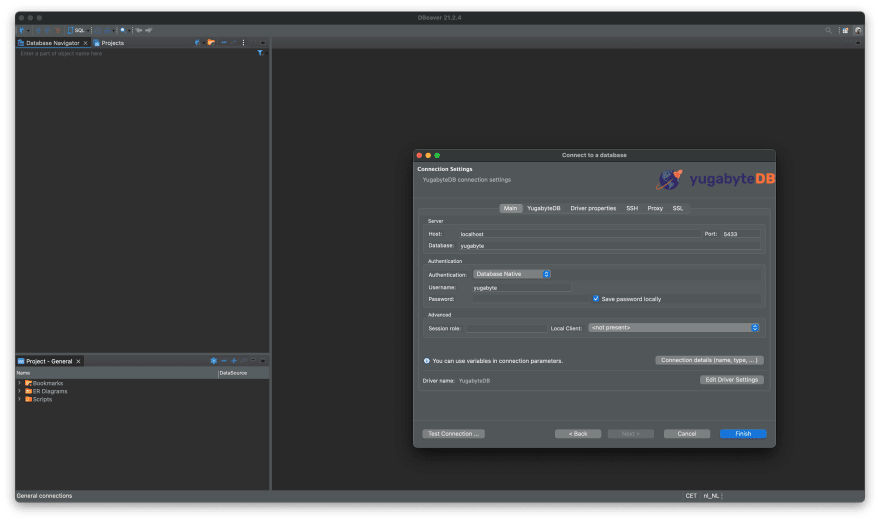
Task: Click the Collapse All minus icon in Project panel
Action: click(x=224, y=361)
